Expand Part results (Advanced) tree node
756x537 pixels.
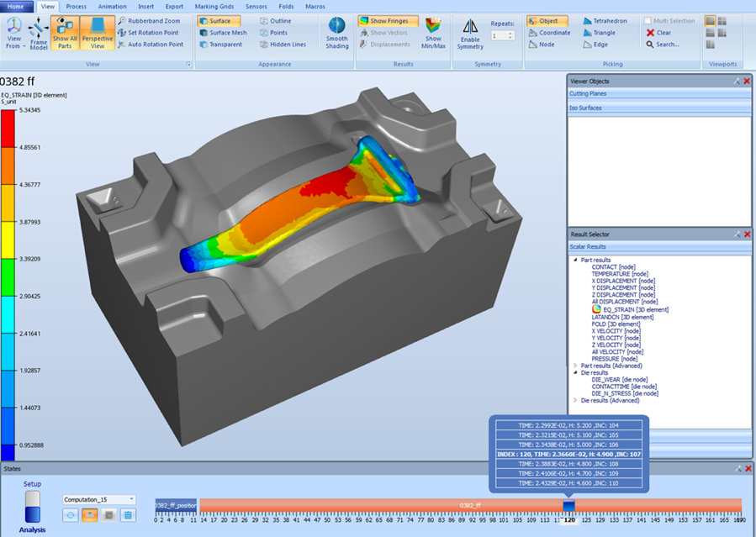coord(575,366)
